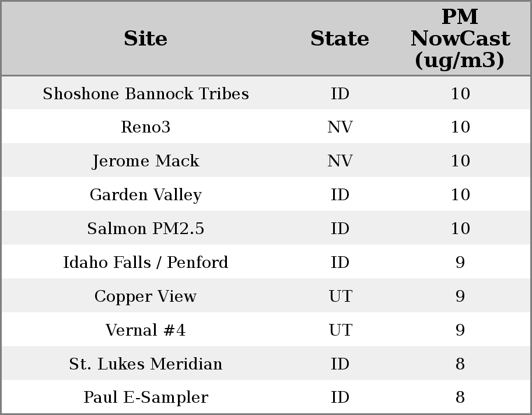
Task: Click the PM value 8 for Paul E-Sampler
Action: (460, 397)
